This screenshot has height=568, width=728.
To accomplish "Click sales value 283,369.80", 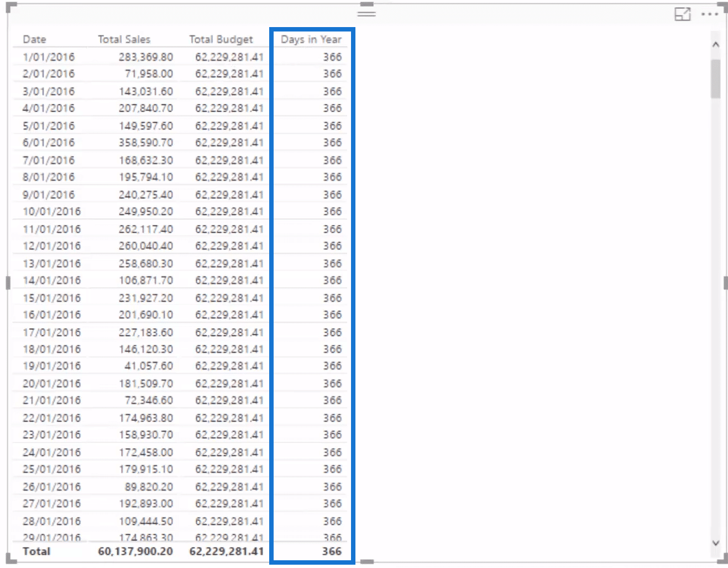I will (x=145, y=57).
